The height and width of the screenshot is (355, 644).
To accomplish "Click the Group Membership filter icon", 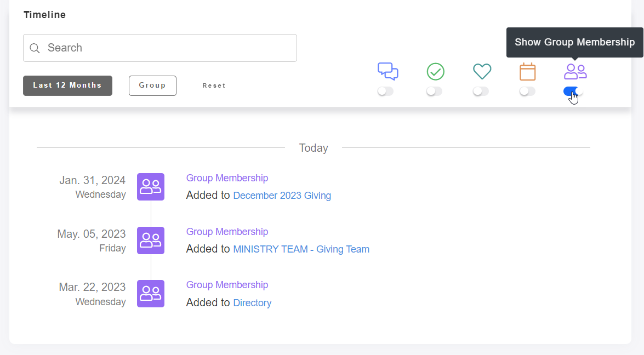I will pyautogui.click(x=574, y=71).
